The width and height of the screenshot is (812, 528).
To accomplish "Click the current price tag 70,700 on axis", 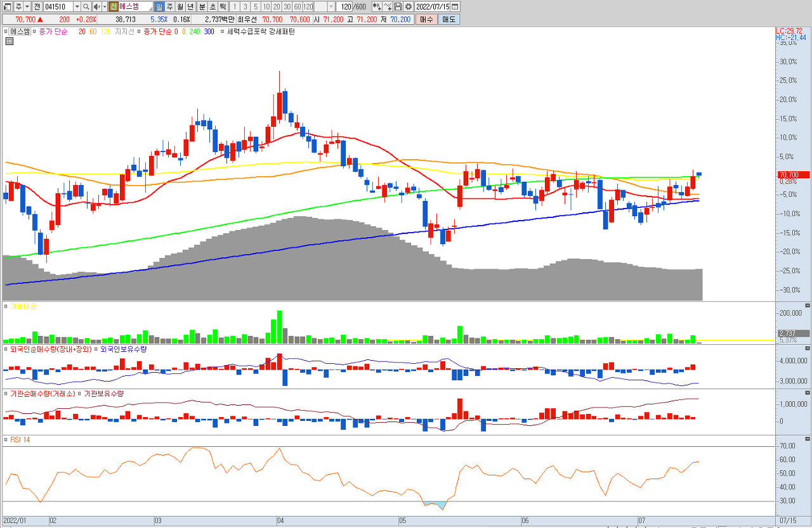I will (x=794, y=174).
